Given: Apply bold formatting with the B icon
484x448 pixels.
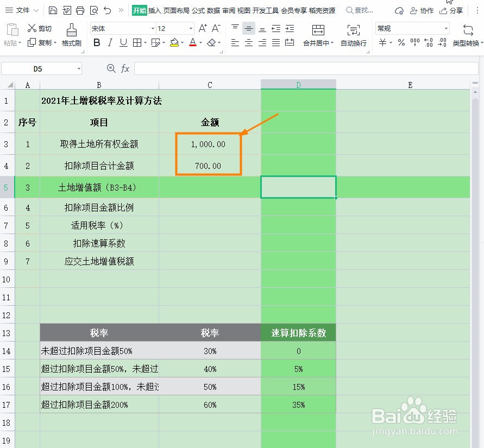Looking at the screenshot, I should pos(97,42).
